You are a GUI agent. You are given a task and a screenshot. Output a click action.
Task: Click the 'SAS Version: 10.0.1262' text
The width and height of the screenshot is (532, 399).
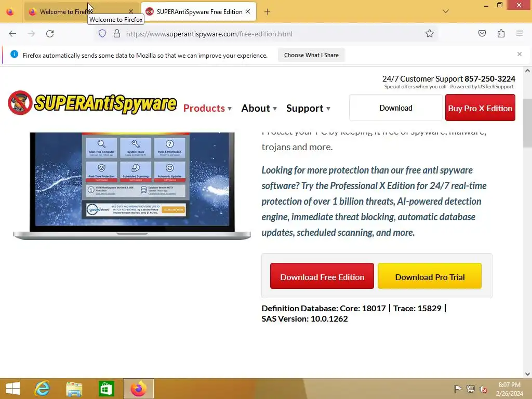[304, 318]
